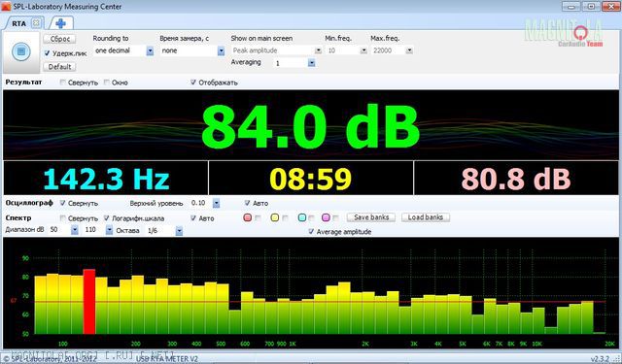Toggle the Удерж.пик peak hold checkbox
622x364 pixels.
point(48,53)
